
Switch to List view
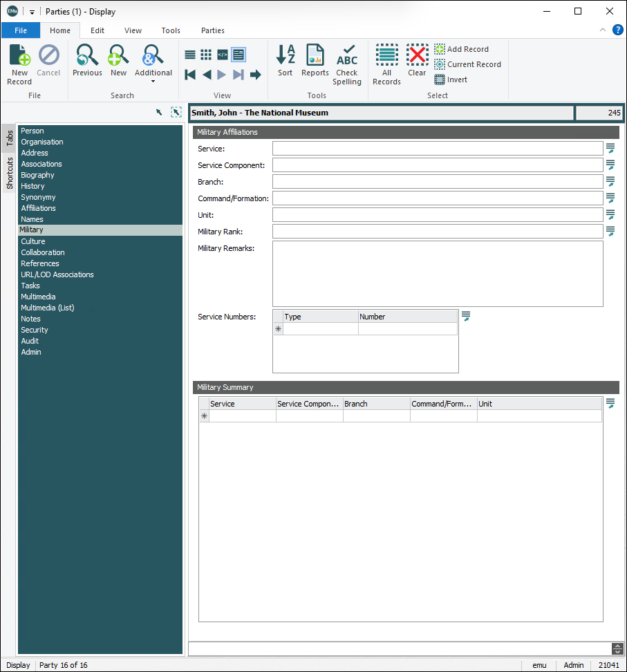point(190,55)
